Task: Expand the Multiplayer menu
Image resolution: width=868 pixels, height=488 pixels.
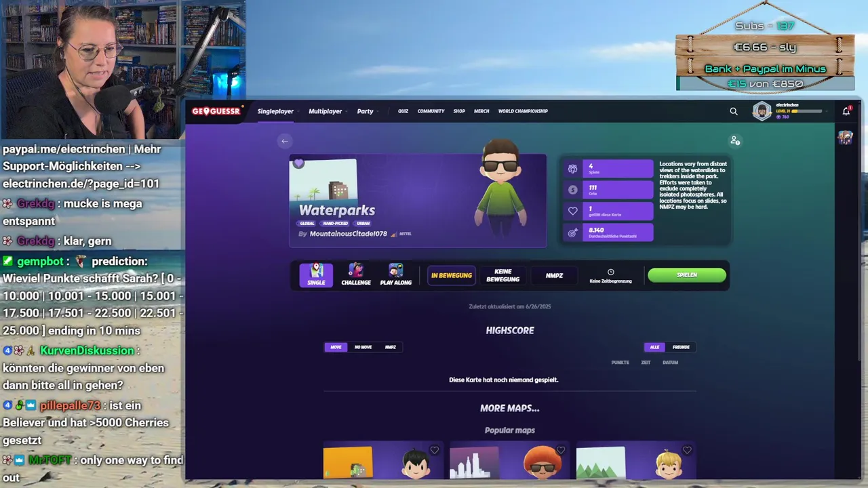Action: point(327,111)
